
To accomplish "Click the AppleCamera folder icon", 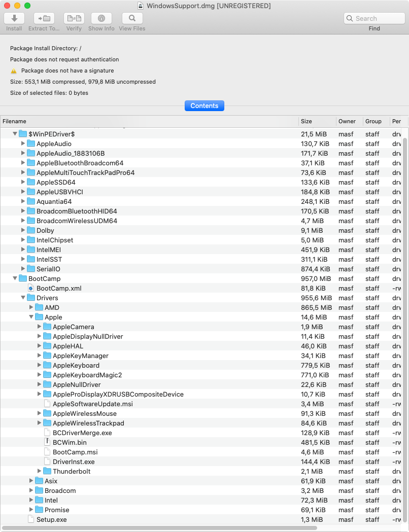I will 47,327.
